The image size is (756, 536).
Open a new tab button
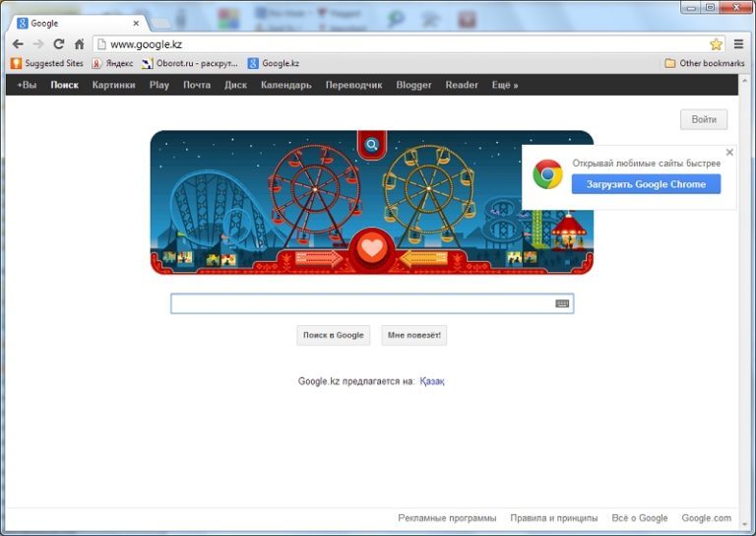(160, 23)
